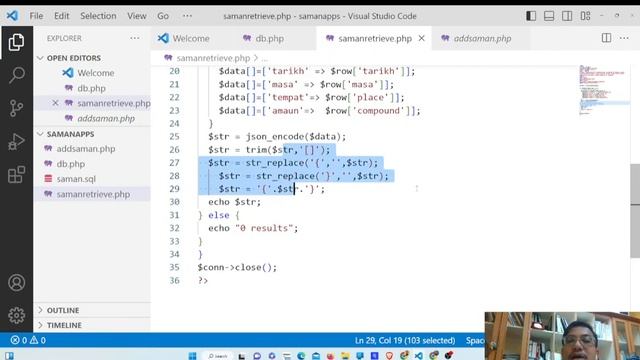The height and width of the screenshot is (360, 640).
Task: Open the Customize Layout button
Action: click(585, 16)
